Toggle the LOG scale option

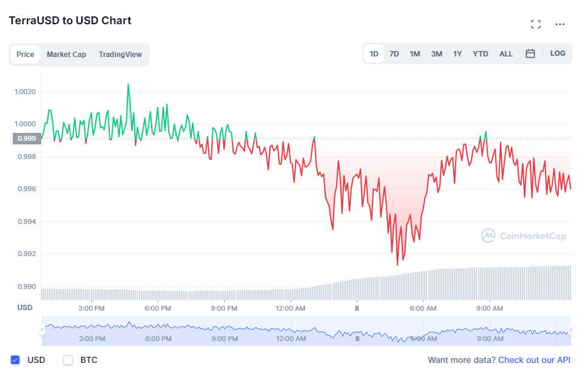coord(558,53)
